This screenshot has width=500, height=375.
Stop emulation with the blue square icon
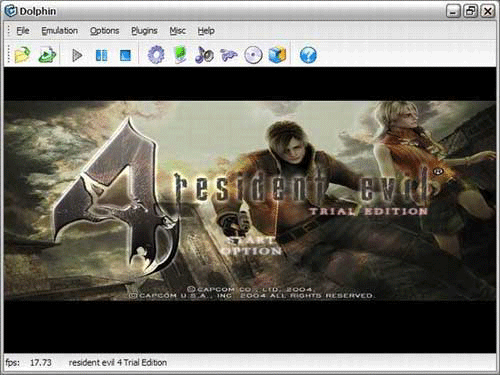[x=125, y=55]
